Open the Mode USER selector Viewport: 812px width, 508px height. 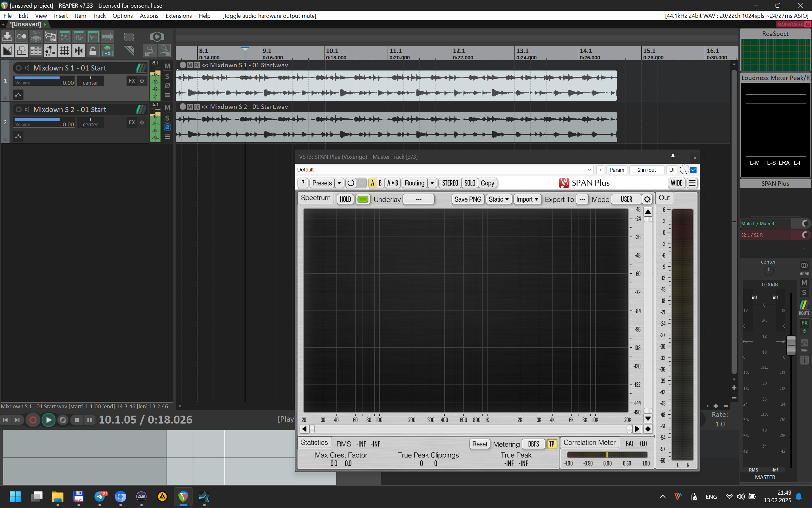click(x=626, y=199)
